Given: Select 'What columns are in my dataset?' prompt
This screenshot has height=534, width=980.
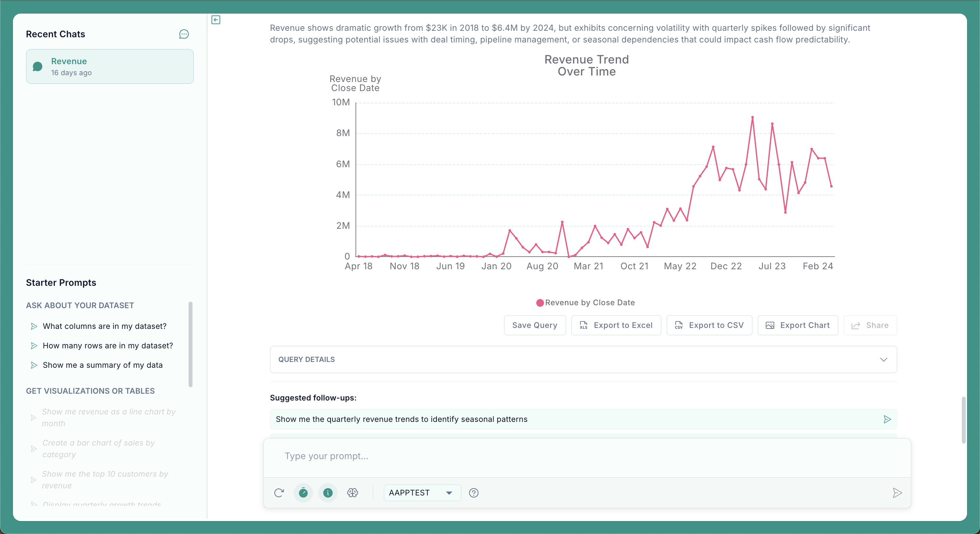Looking at the screenshot, I should [105, 326].
